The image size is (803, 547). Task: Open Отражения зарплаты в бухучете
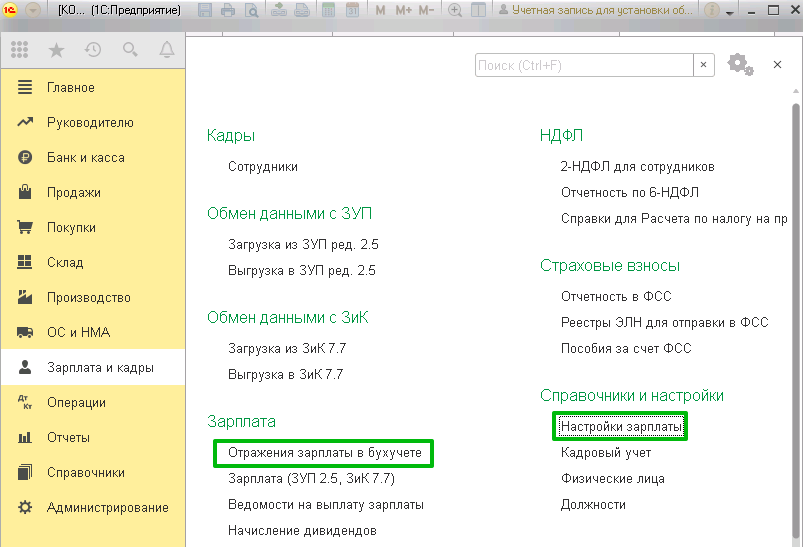coord(325,453)
